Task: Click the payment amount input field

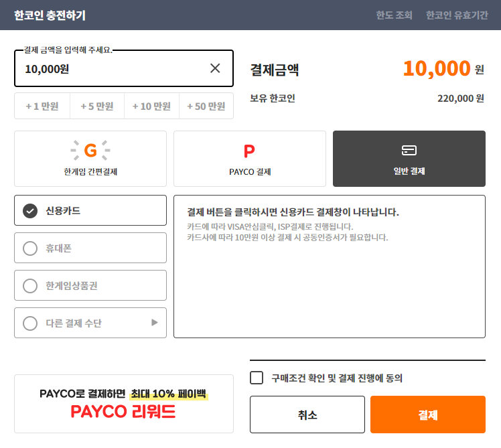Action: 111,68
